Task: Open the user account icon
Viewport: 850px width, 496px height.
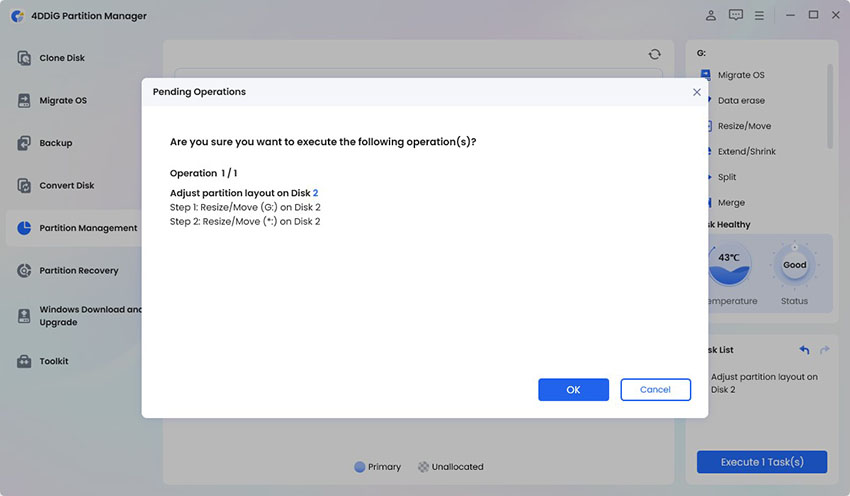Action: 711,15
